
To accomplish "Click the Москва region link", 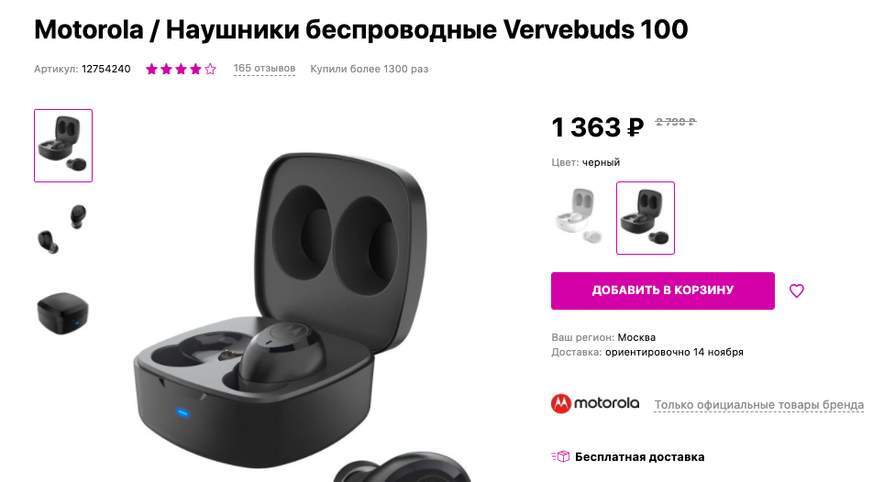I will coord(636,337).
